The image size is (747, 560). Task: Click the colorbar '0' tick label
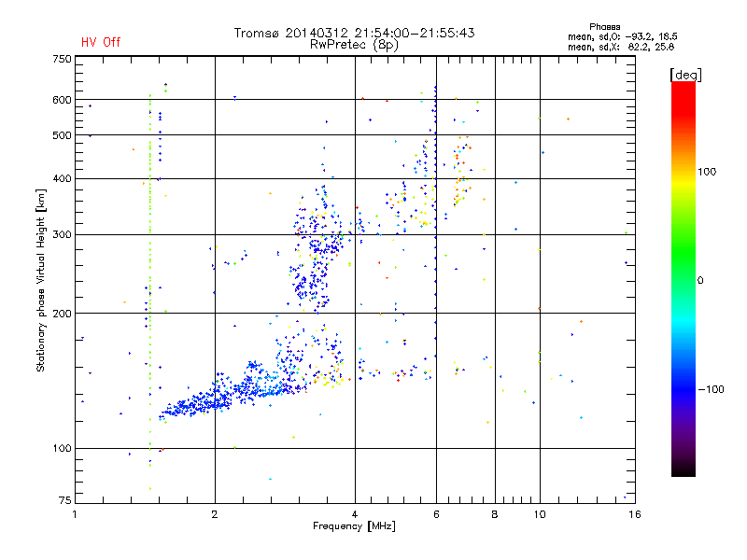(x=700, y=281)
